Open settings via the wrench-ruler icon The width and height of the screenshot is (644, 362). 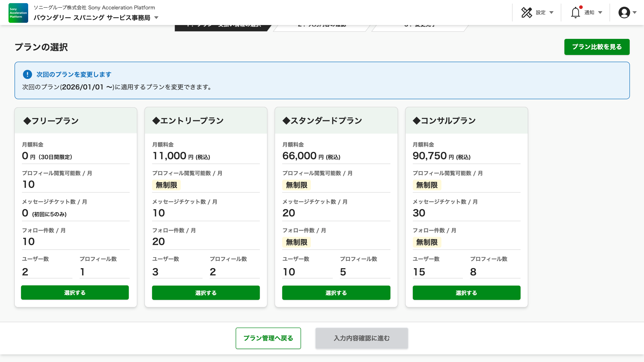coord(527,13)
